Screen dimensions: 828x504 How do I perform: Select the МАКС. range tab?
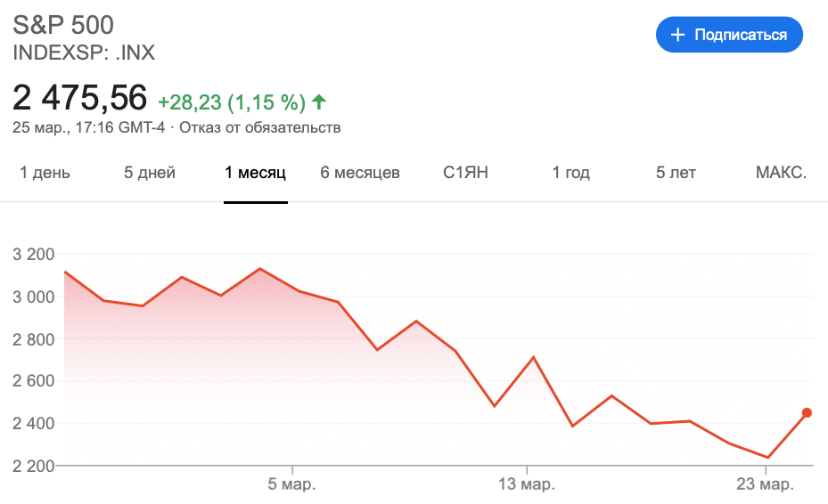tap(781, 173)
